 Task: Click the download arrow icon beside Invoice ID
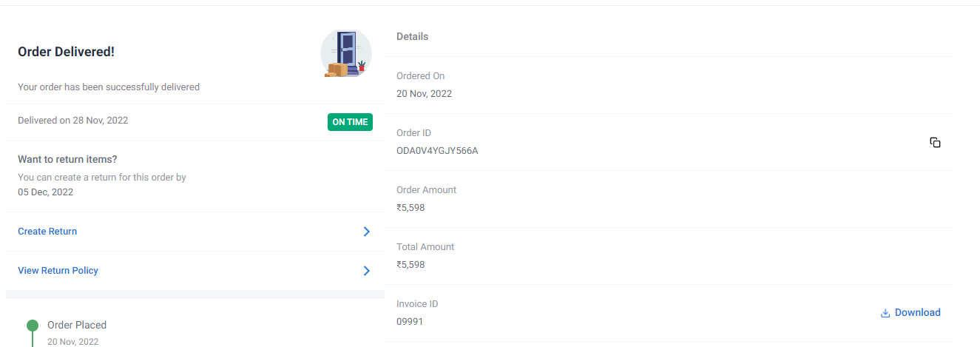pyautogui.click(x=885, y=313)
